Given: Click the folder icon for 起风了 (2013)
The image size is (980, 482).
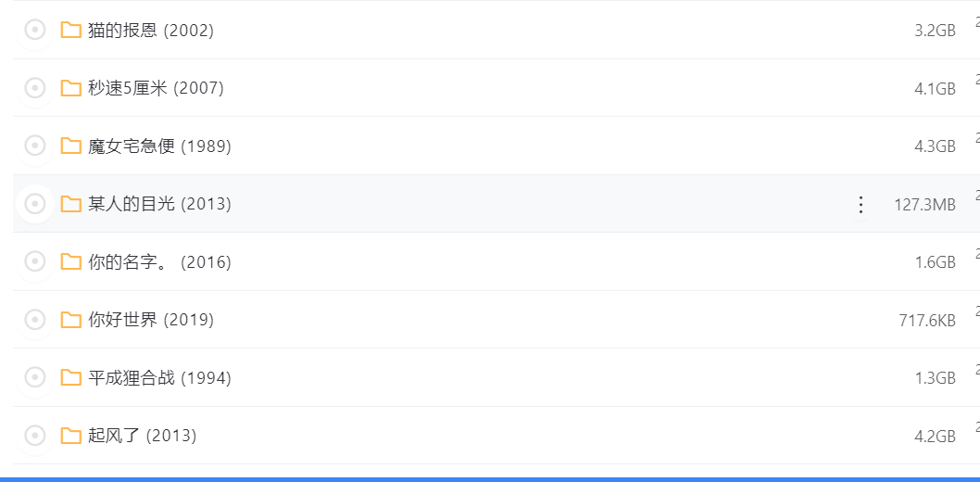Looking at the screenshot, I should point(70,435).
